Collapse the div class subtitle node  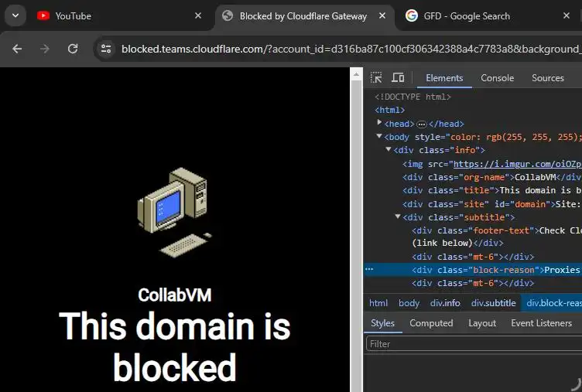398,216
